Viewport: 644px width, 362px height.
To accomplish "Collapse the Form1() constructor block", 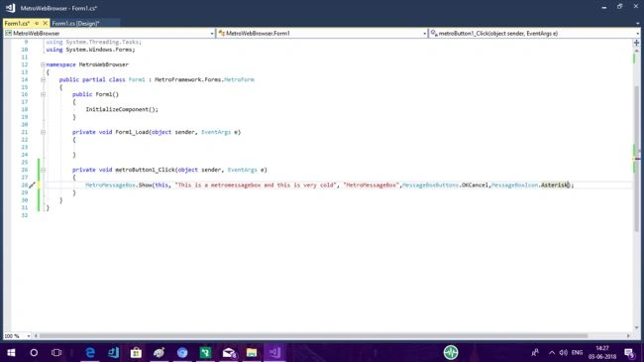I will coord(43,94).
